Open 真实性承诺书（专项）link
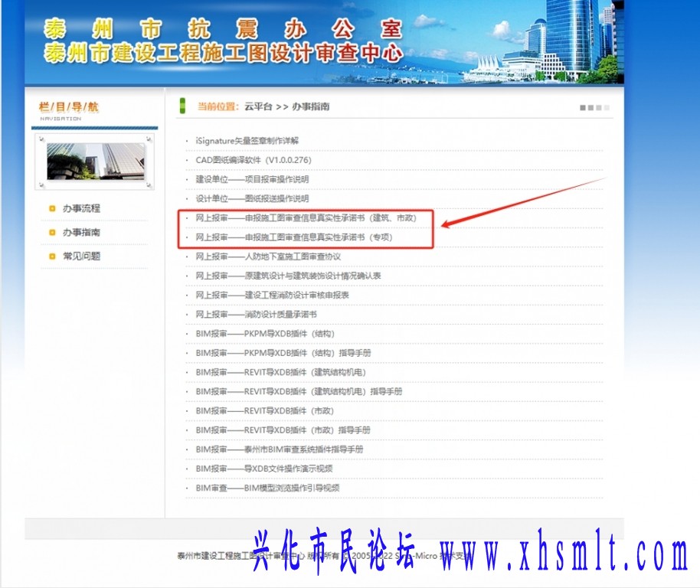The image size is (700, 588). tap(294, 237)
